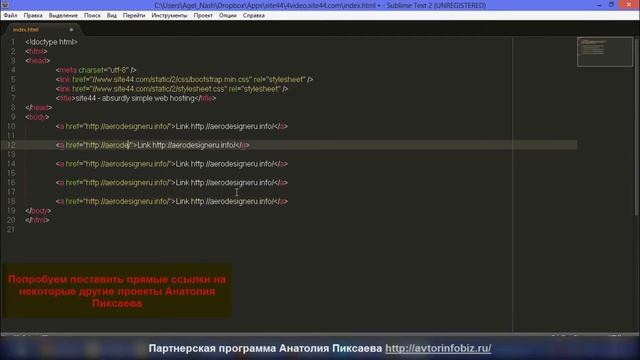Open the Проект menu
640x360 pixels.
(203, 16)
